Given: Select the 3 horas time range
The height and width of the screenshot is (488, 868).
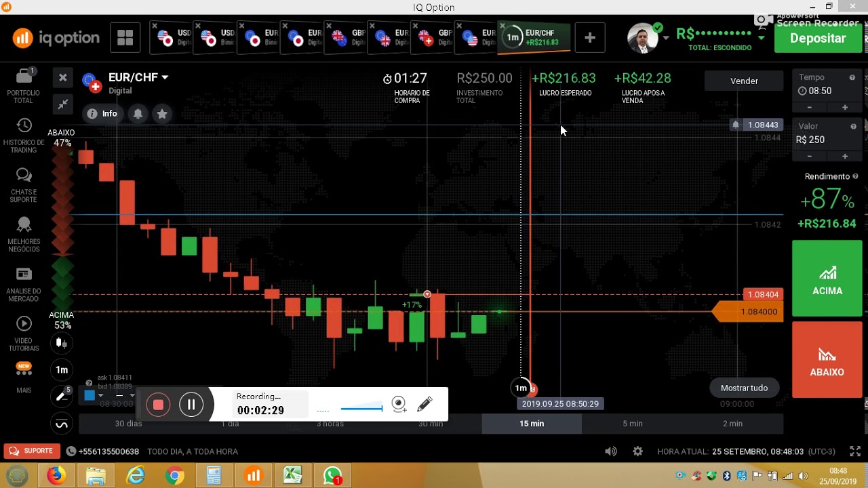Looking at the screenshot, I should click(330, 424).
